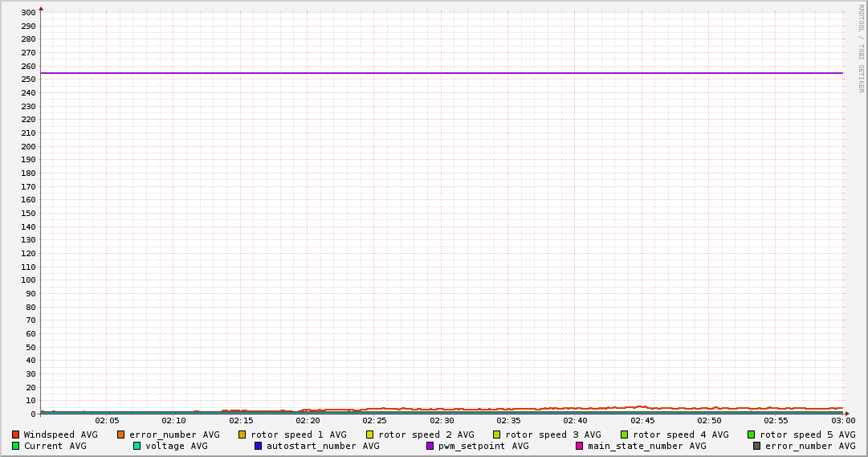The width and height of the screenshot is (868, 457).
Task: Select the 'rotor speed 2 AVG' label
Action: pos(426,435)
